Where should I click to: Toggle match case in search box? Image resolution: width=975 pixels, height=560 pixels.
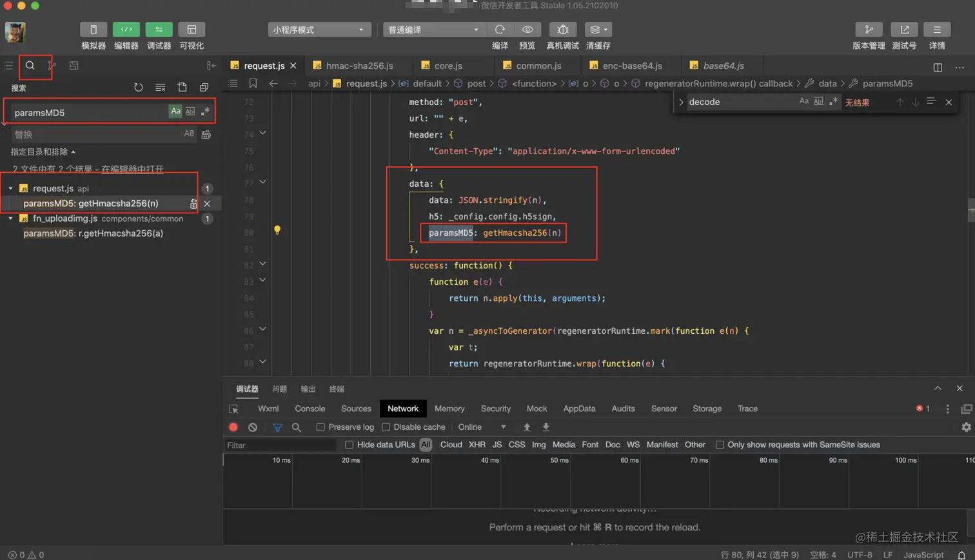pyautogui.click(x=175, y=111)
